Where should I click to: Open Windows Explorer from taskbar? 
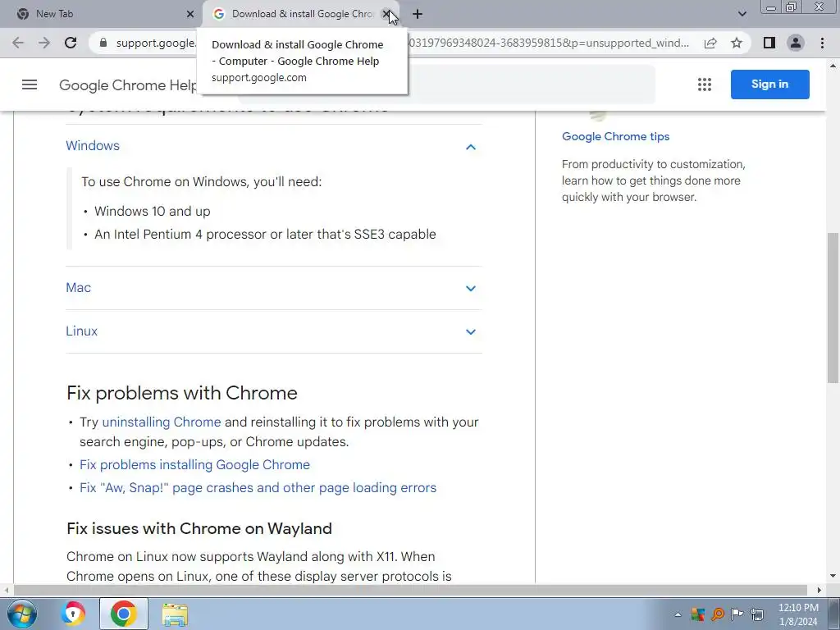click(175, 614)
